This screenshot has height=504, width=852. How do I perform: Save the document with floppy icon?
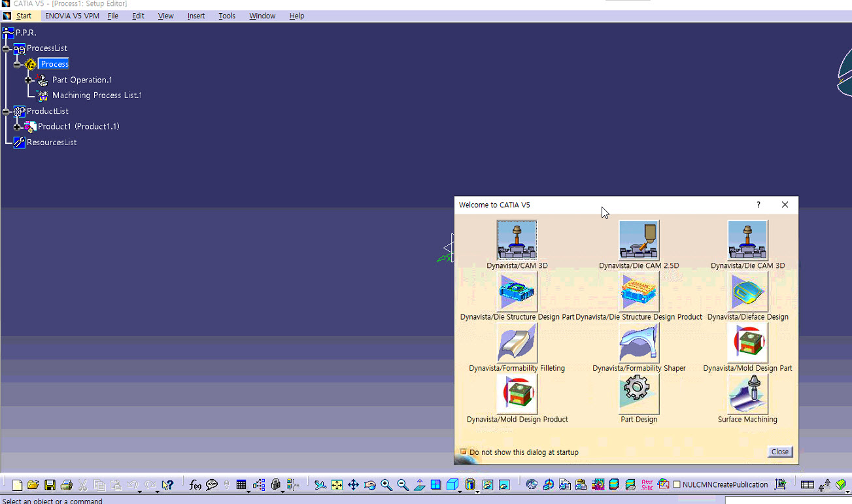click(50, 485)
